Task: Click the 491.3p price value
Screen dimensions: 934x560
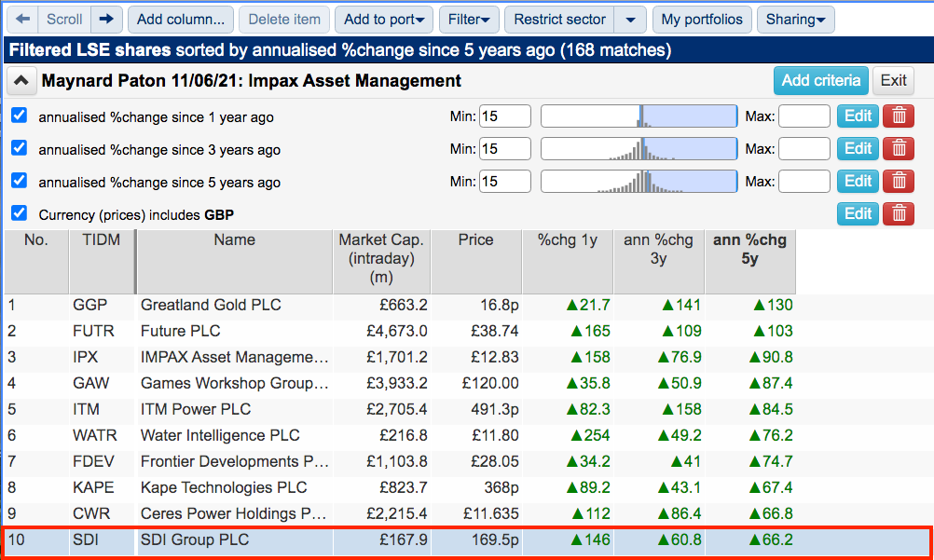Action: [x=494, y=409]
